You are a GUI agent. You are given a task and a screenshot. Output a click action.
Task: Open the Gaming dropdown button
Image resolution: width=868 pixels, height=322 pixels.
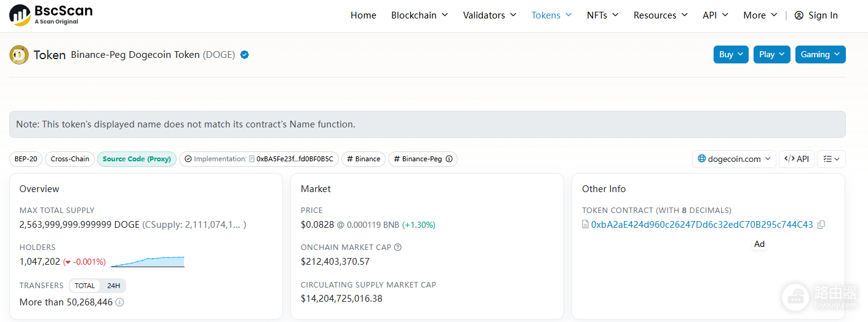click(x=820, y=54)
